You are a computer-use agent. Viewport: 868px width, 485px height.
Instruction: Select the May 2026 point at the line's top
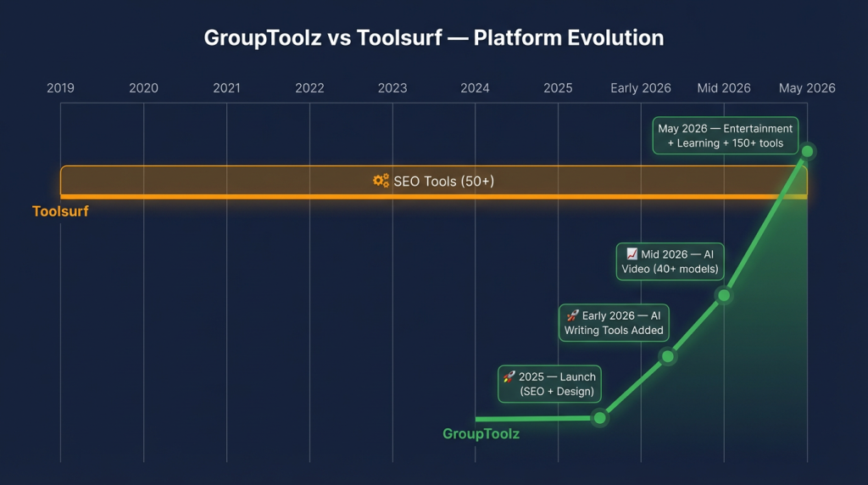pos(807,151)
